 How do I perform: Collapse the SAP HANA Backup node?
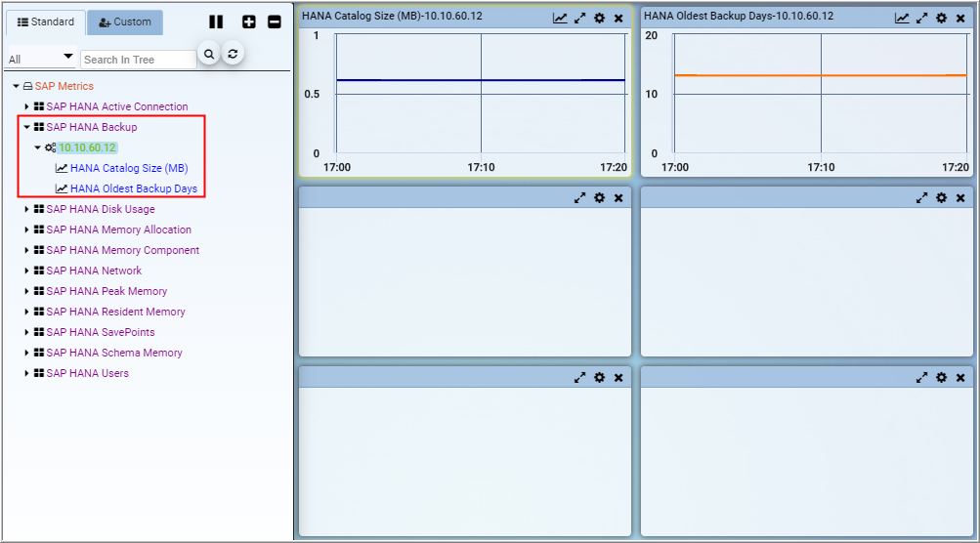point(27,127)
